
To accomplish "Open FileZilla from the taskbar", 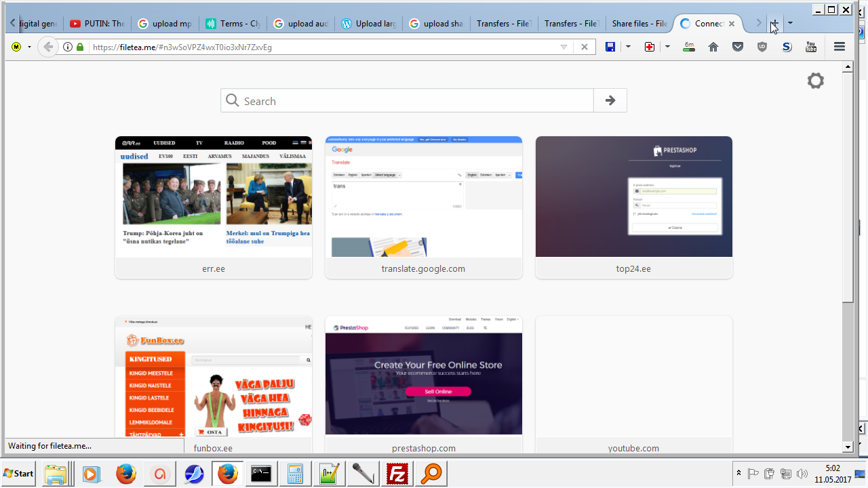I will (x=397, y=474).
